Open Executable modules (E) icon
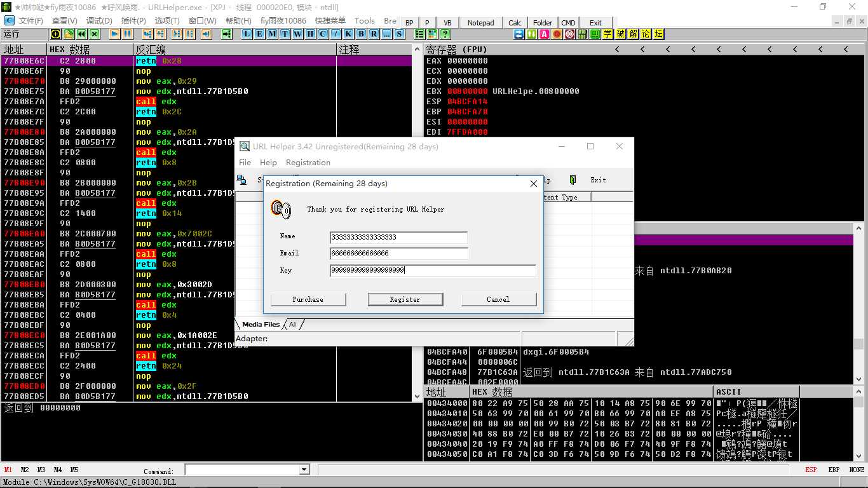This screenshot has width=868, height=488. point(260,34)
